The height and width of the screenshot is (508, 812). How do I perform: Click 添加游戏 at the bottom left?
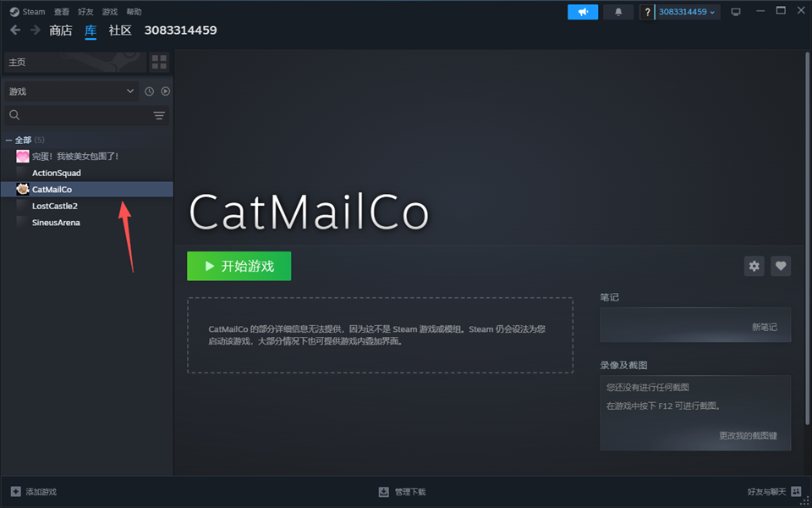tap(34, 491)
